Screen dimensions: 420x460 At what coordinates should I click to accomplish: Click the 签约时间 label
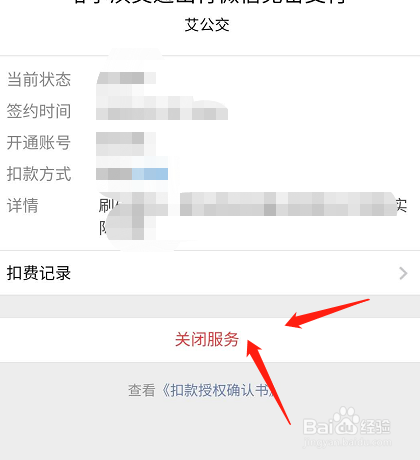point(39,111)
